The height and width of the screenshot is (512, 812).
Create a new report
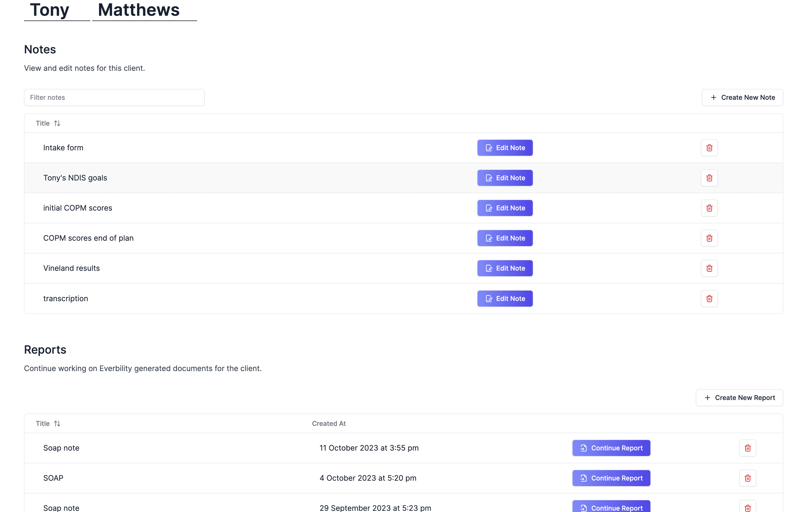pos(739,398)
